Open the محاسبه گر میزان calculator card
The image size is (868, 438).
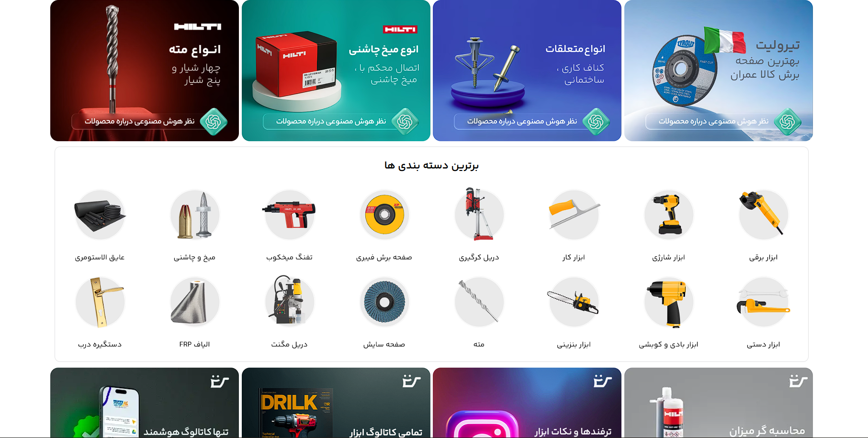[719, 403]
